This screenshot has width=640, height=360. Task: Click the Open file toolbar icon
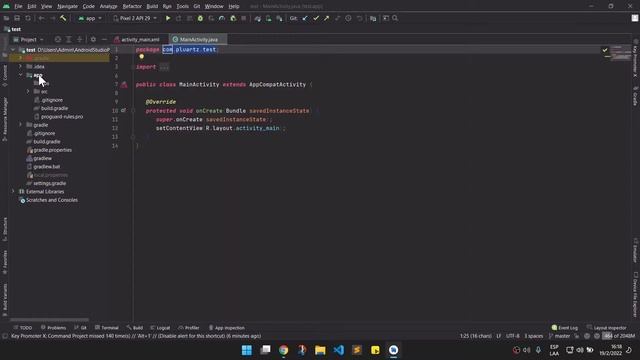7,18
